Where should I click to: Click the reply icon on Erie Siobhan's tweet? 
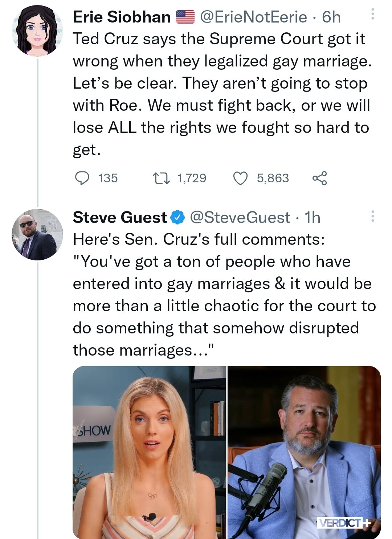[82, 178]
